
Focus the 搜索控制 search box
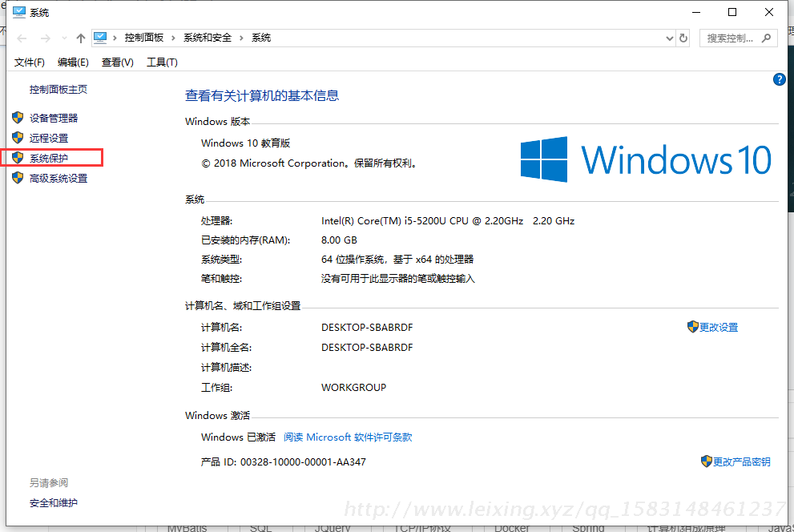point(738,38)
